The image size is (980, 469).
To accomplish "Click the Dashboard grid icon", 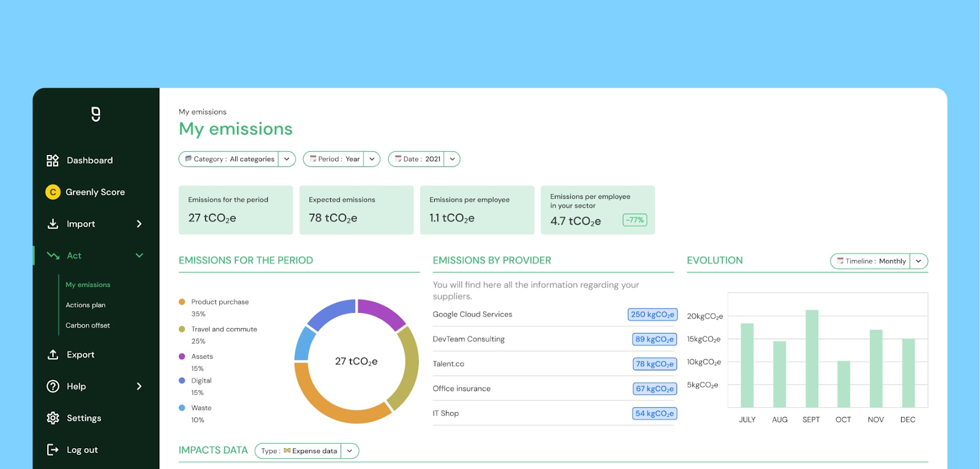I will 53,160.
